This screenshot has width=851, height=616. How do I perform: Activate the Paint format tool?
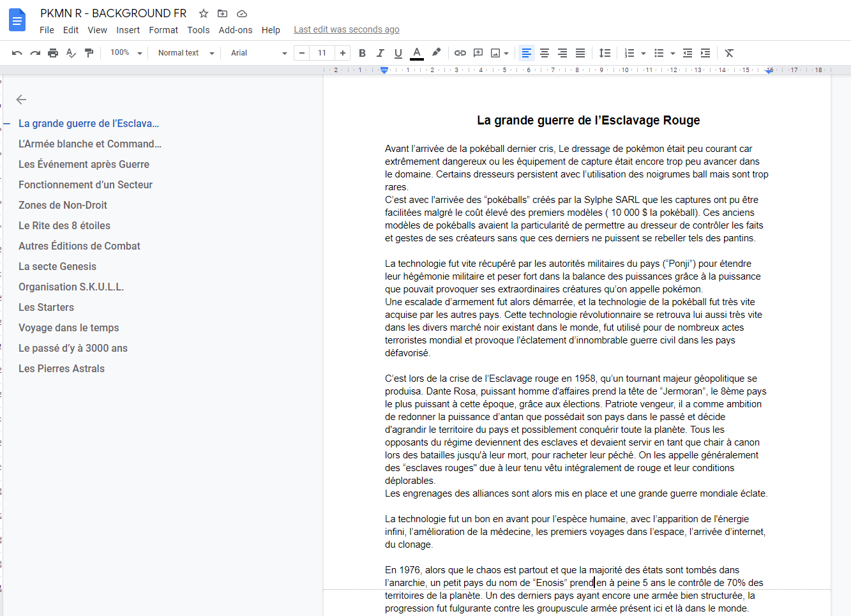click(89, 53)
